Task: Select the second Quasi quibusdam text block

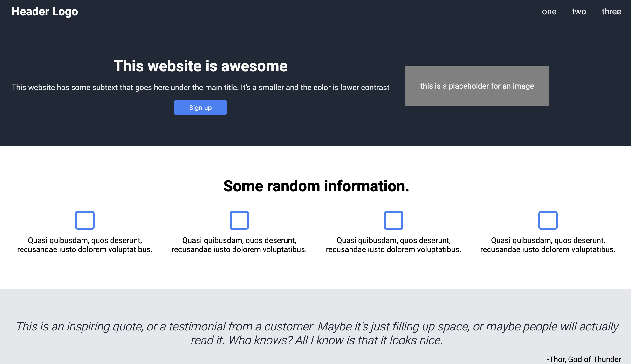Action: click(x=239, y=244)
